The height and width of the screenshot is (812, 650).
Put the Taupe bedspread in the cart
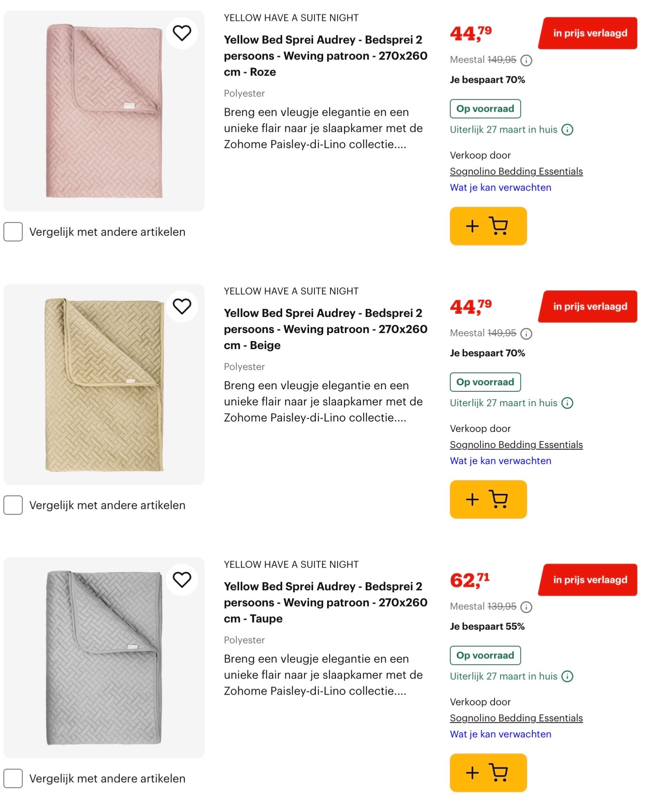(488, 773)
